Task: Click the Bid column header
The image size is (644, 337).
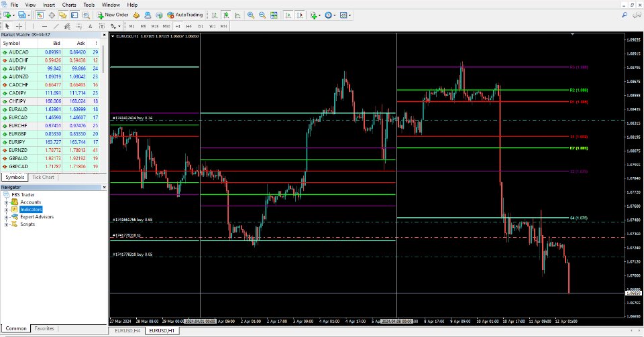Action: tap(50, 43)
